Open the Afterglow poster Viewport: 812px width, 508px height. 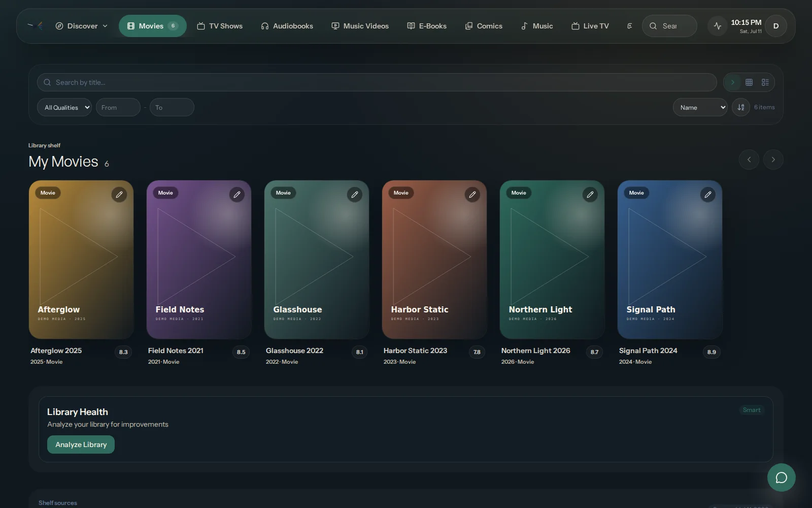[81, 260]
